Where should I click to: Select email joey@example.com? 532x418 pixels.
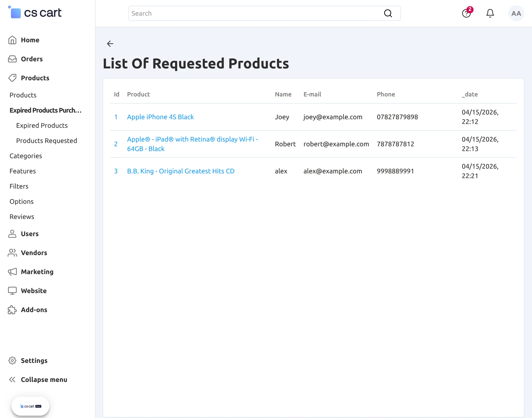[333, 117]
